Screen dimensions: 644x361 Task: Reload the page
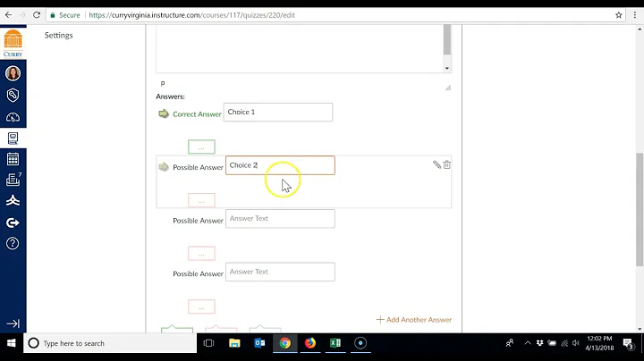click(x=37, y=15)
